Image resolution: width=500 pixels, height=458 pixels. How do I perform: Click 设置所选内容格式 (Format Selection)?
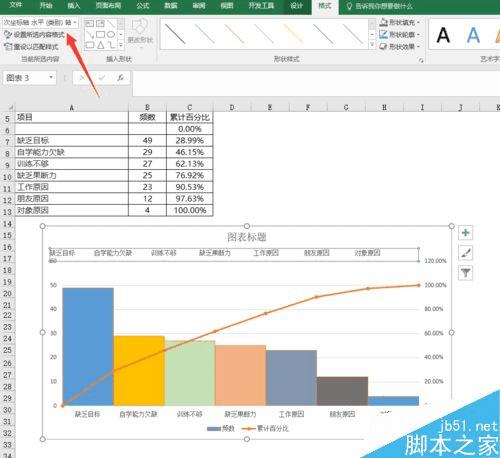[34, 35]
